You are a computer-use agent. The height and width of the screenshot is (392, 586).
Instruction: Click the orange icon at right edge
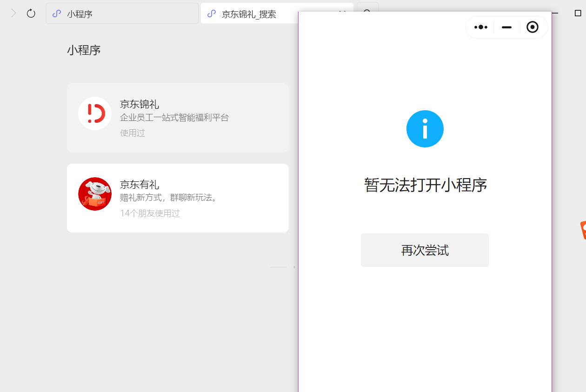tap(583, 230)
